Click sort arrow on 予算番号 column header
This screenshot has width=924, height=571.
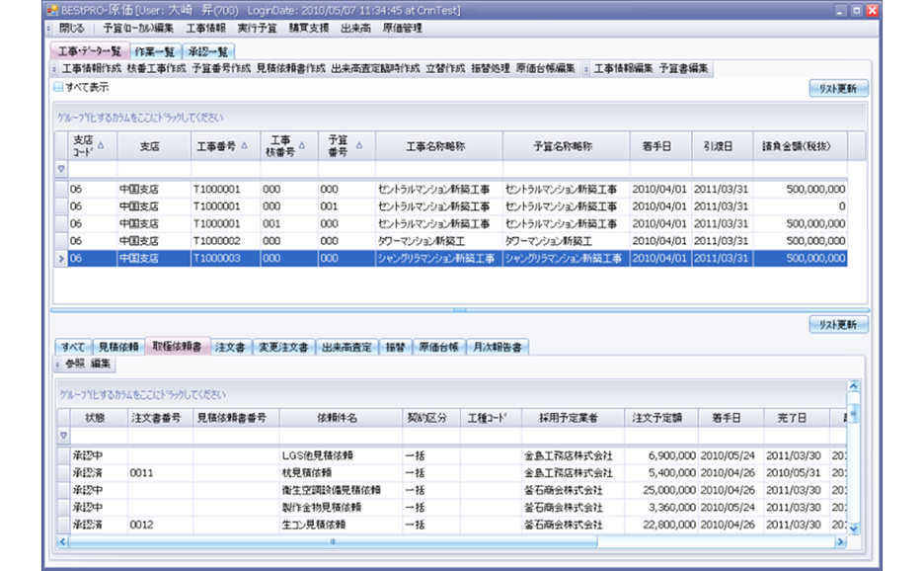(x=359, y=145)
